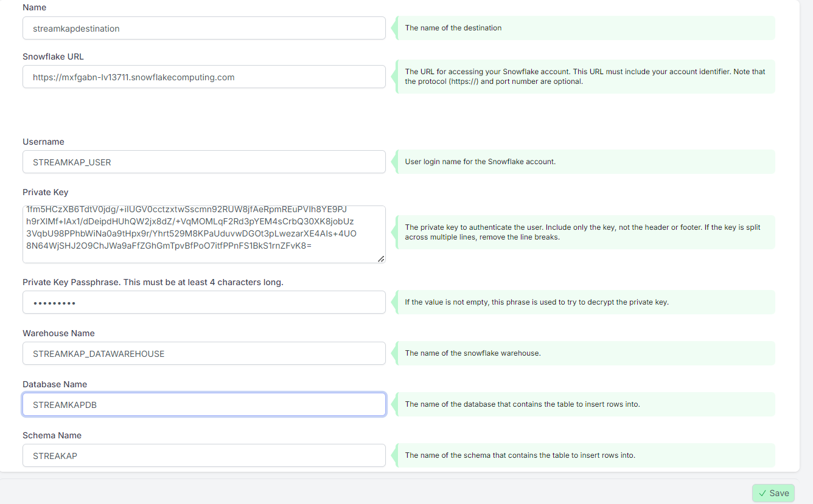The height and width of the screenshot is (504, 813).
Task: Click hint 'User login name for the Snowflake account.'
Action: [x=480, y=162]
